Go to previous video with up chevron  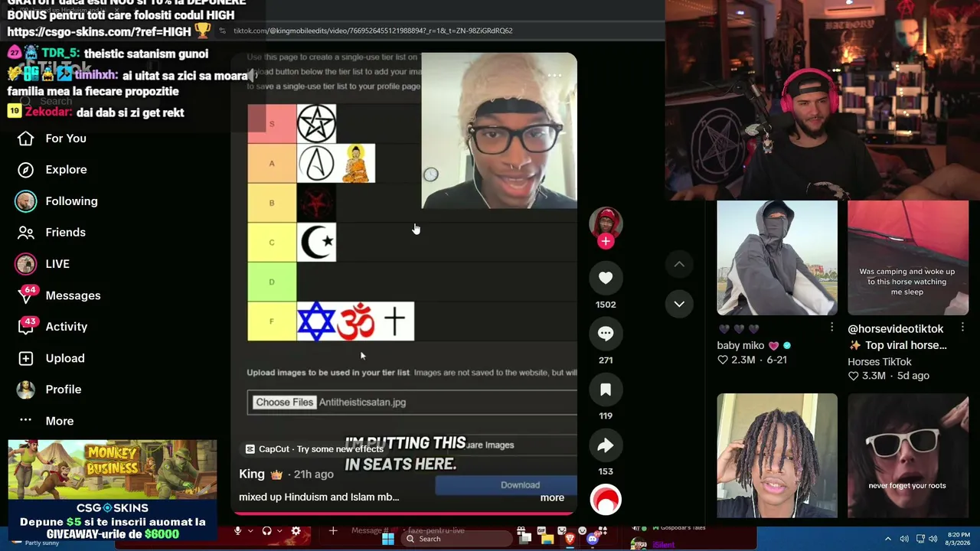[x=679, y=264]
